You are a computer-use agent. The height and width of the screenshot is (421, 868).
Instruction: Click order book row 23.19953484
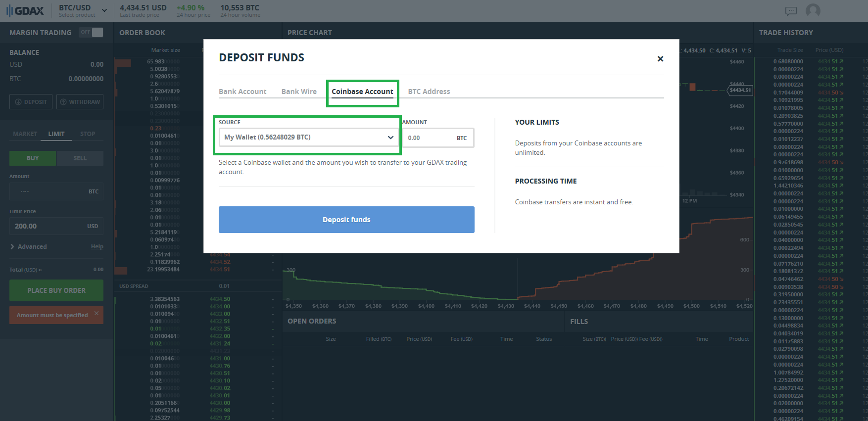point(198,270)
